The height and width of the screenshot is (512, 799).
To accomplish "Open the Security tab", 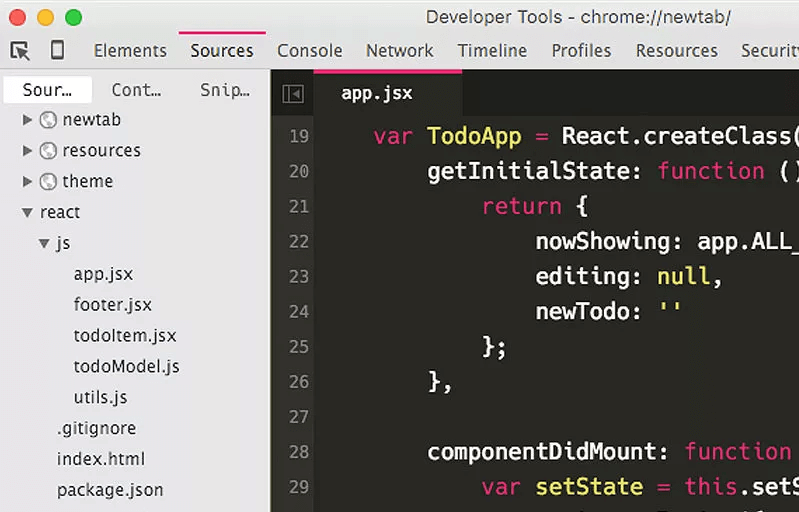I will [x=770, y=51].
